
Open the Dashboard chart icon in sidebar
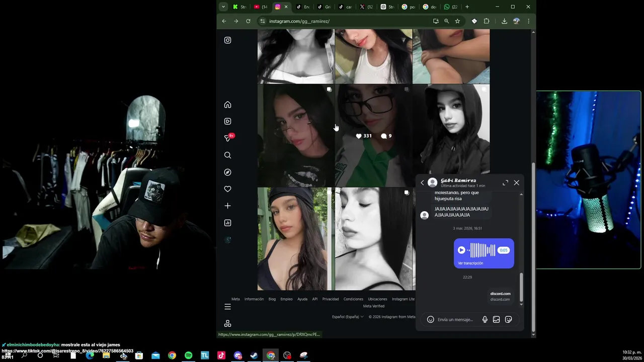coord(227,223)
